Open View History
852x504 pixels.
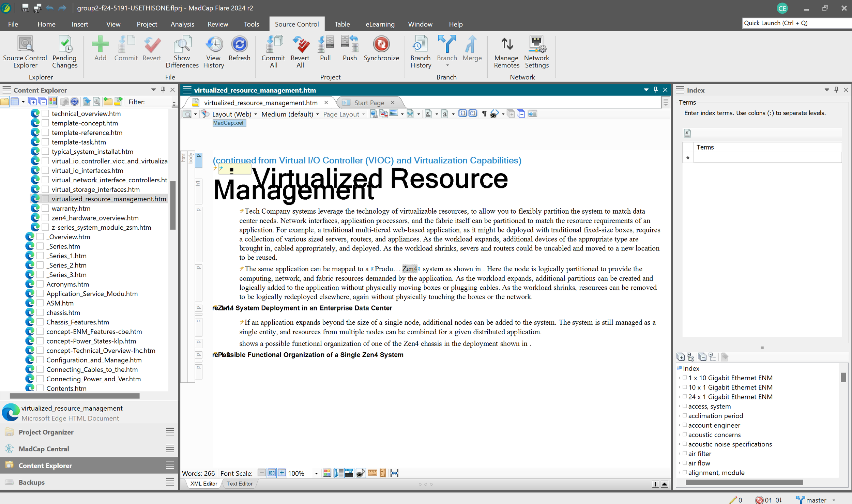214,52
